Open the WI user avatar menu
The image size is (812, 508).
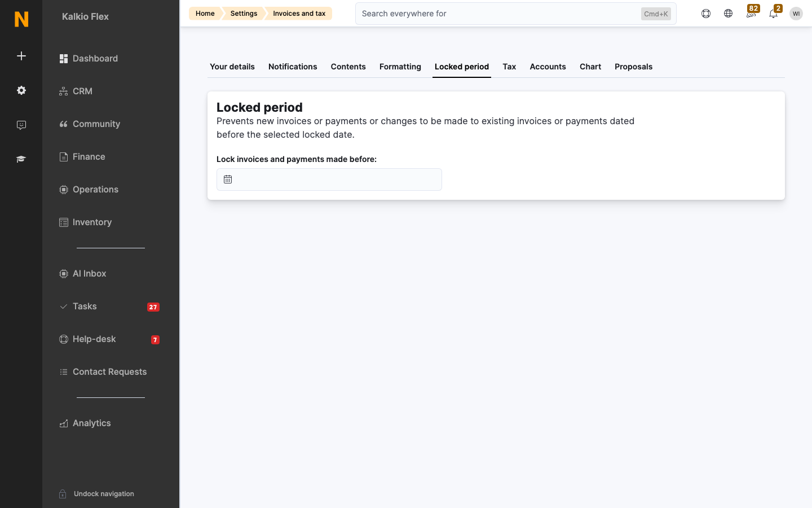tap(796, 14)
